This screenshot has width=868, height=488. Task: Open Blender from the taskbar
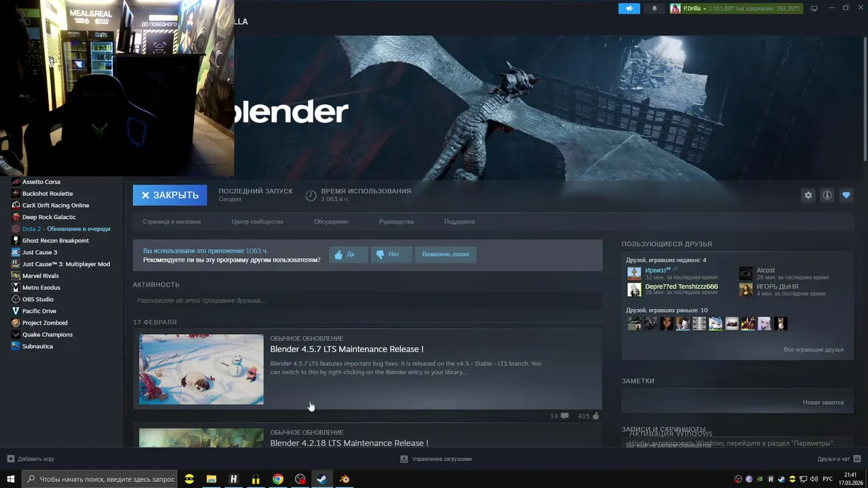click(x=344, y=479)
